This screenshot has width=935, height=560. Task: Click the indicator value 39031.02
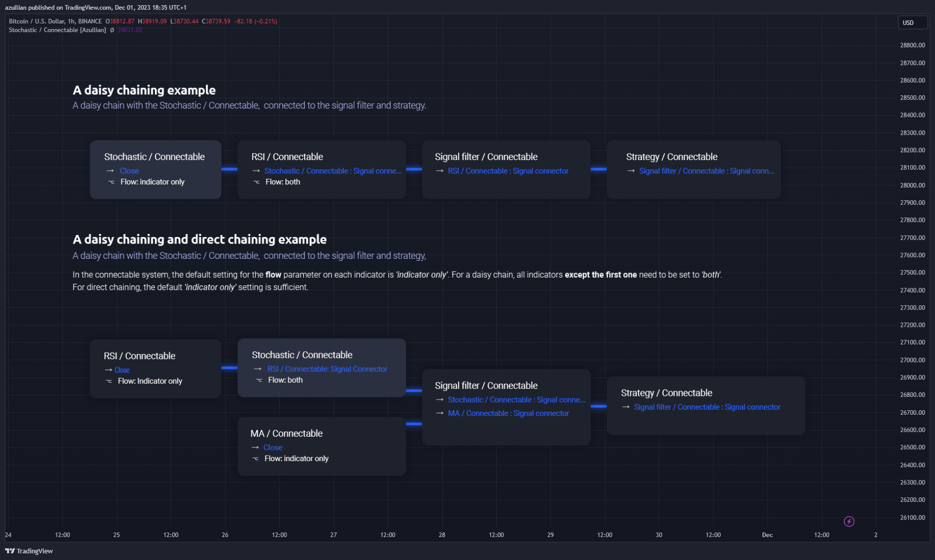130,30
